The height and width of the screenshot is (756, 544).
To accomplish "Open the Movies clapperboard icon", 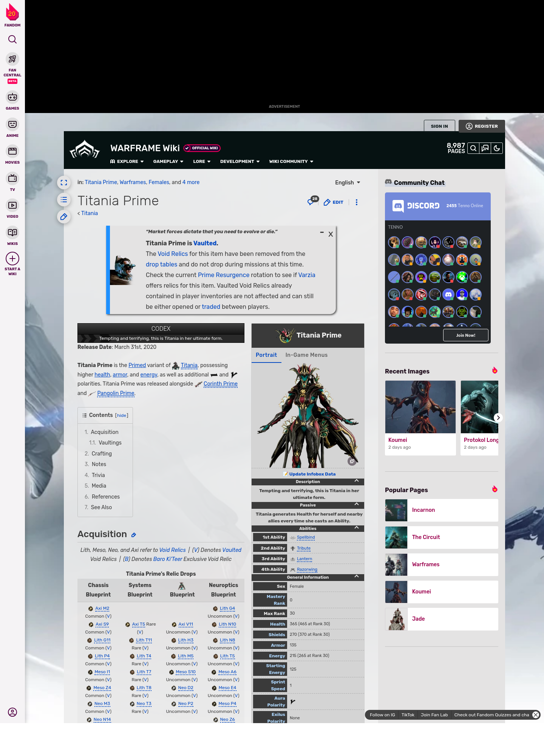I will (x=12, y=151).
